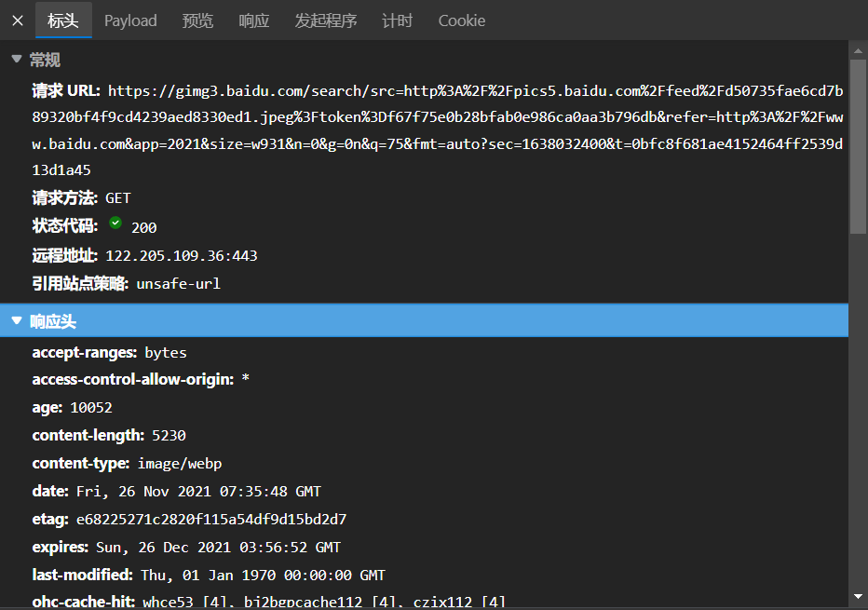Click the access-control-allow-origin header name
Viewport: 868px width, 610px height.
tap(133, 380)
